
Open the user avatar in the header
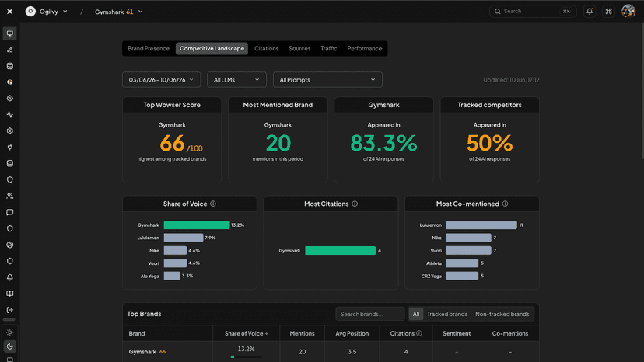point(628,12)
